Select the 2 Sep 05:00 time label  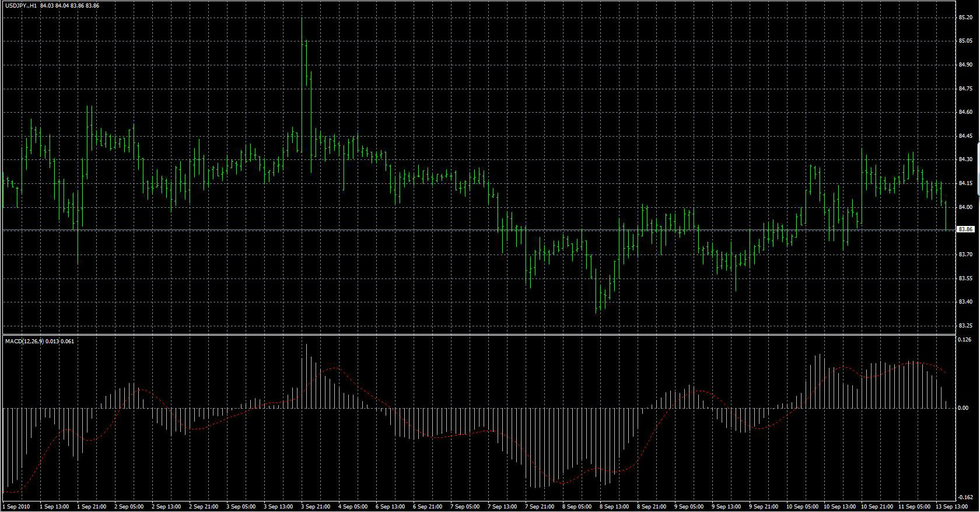pyautogui.click(x=129, y=507)
